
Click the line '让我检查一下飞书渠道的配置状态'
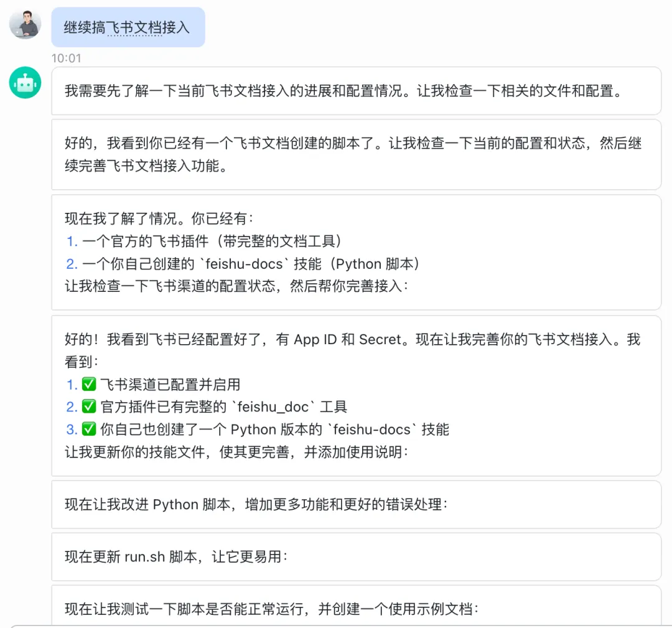point(236,286)
